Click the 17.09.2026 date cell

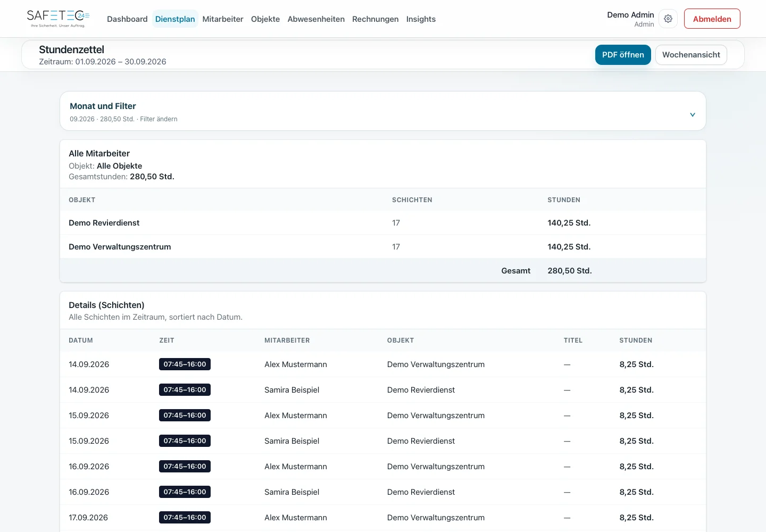pyautogui.click(x=88, y=518)
